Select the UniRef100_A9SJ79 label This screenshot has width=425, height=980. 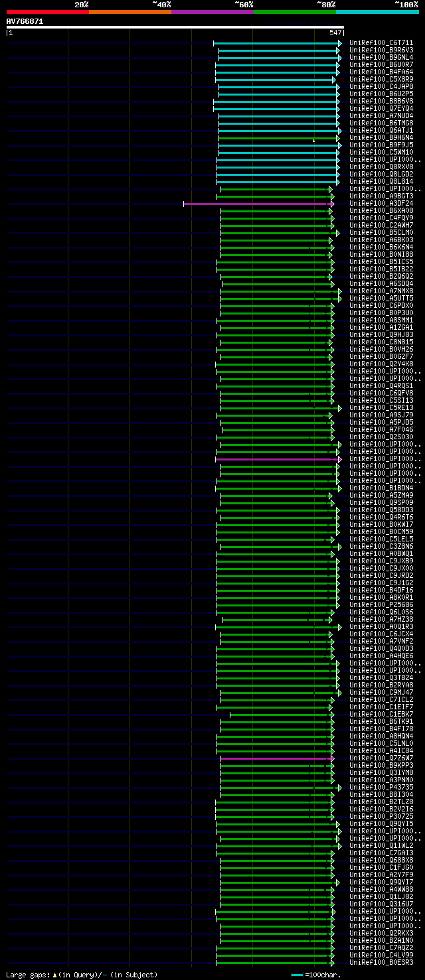point(381,415)
